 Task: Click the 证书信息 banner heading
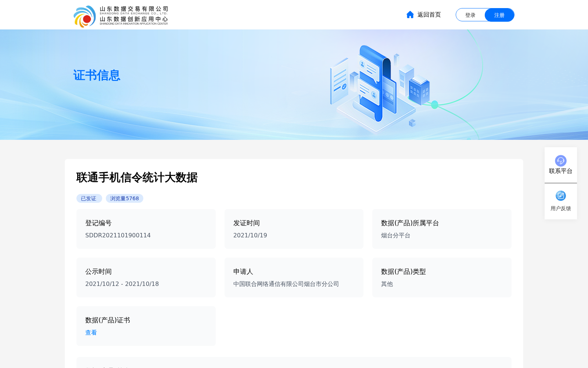point(97,75)
